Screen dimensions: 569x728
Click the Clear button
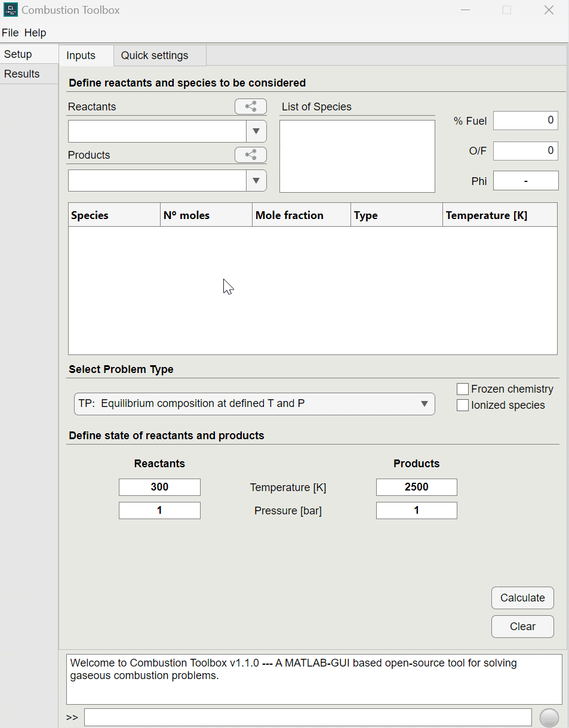(x=522, y=626)
